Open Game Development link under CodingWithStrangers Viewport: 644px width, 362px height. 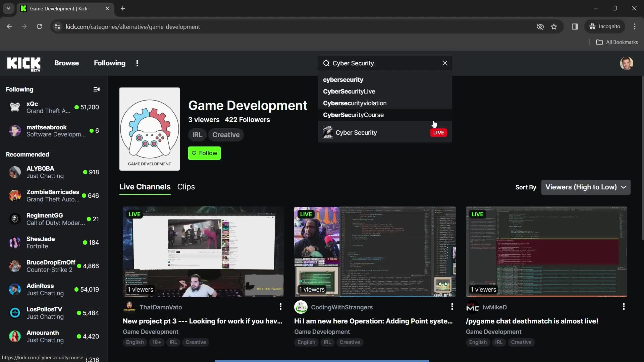coord(322,332)
